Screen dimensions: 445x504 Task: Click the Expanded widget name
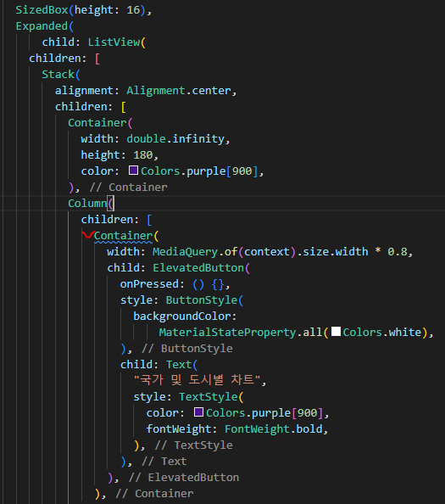pos(42,26)
